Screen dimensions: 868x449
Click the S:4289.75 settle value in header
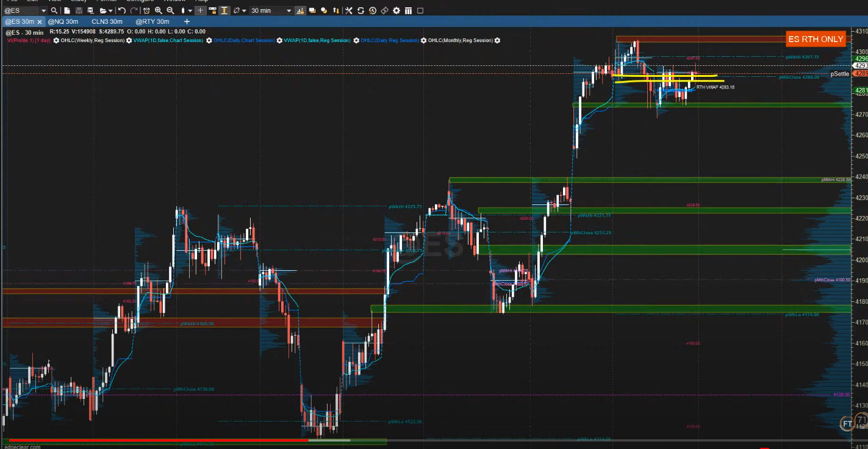point(112,32)
